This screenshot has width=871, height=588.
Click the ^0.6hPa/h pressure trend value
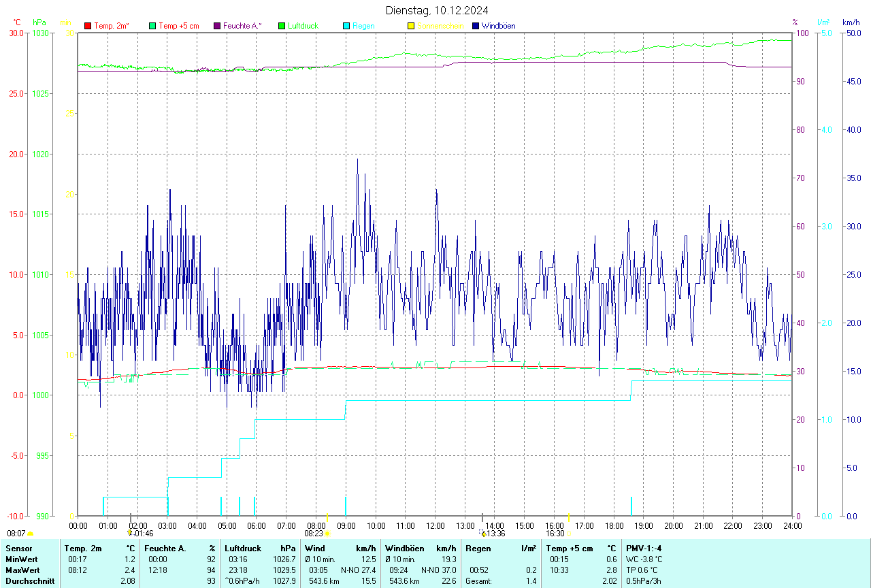244,581
